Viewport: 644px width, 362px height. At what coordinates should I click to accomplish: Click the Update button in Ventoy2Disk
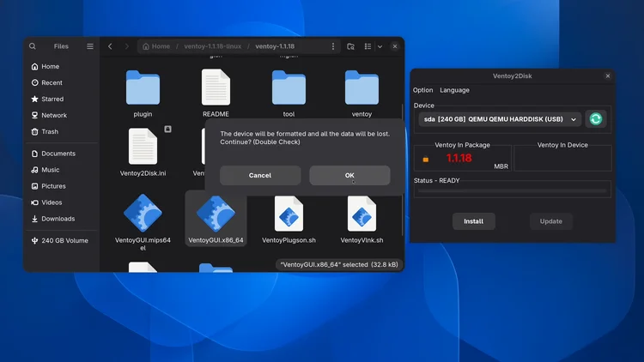550,221
